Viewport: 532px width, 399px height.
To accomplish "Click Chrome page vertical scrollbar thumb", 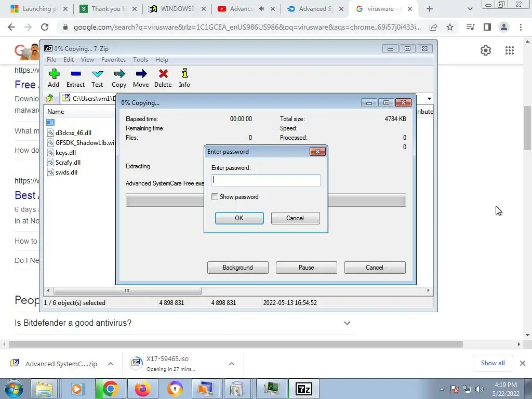I will click(528, 128).
